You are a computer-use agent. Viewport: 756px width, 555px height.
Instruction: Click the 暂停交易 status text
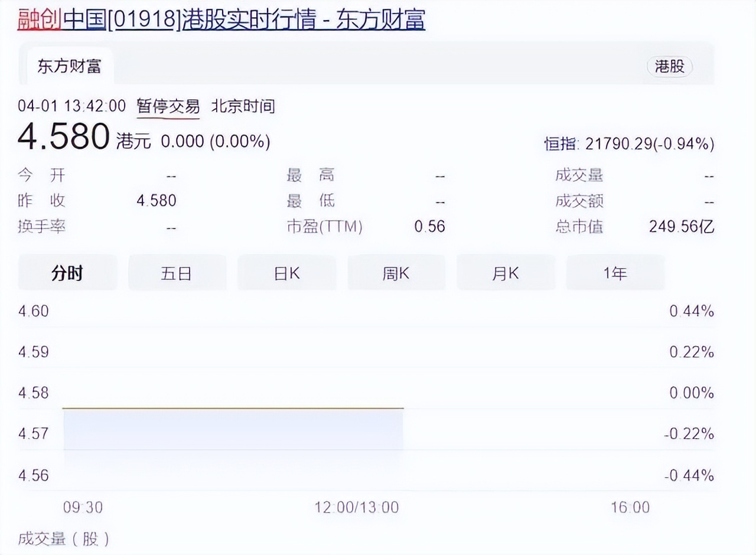coord(168,106)
